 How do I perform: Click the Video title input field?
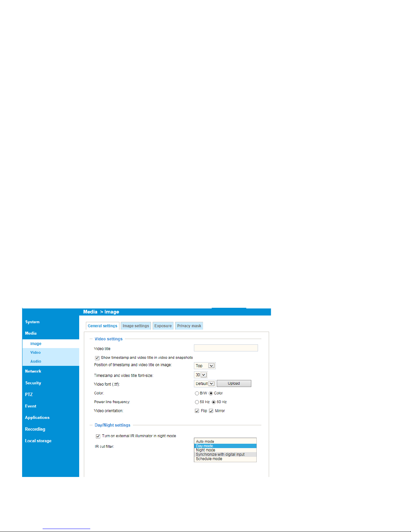point(226,348)
